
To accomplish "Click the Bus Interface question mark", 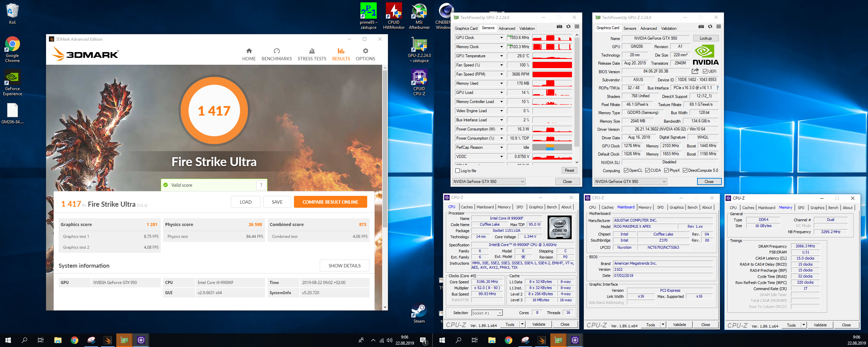I will point(717,88).
